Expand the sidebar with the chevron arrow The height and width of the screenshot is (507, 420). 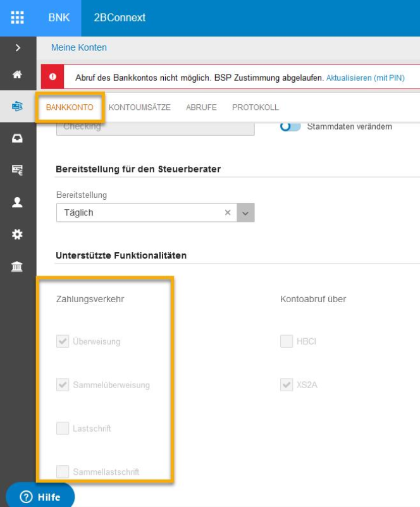[x=18, y=48]
